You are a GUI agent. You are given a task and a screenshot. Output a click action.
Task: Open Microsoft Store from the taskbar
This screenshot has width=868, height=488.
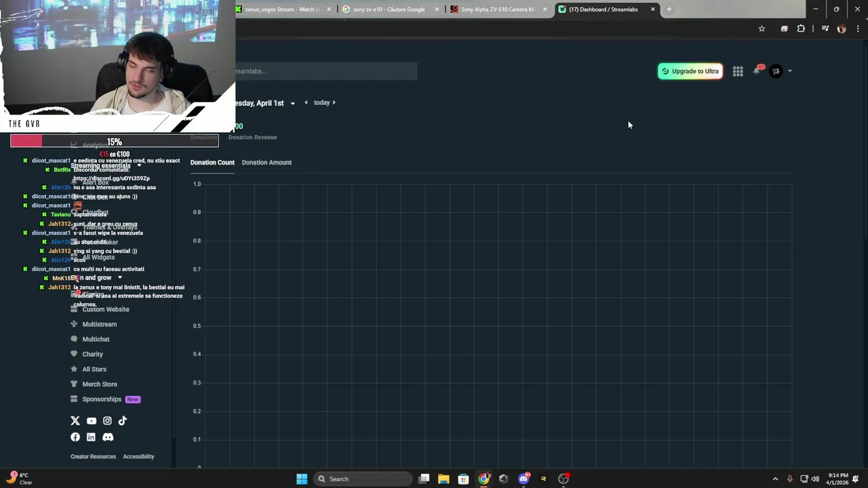(x=463, y=479)
